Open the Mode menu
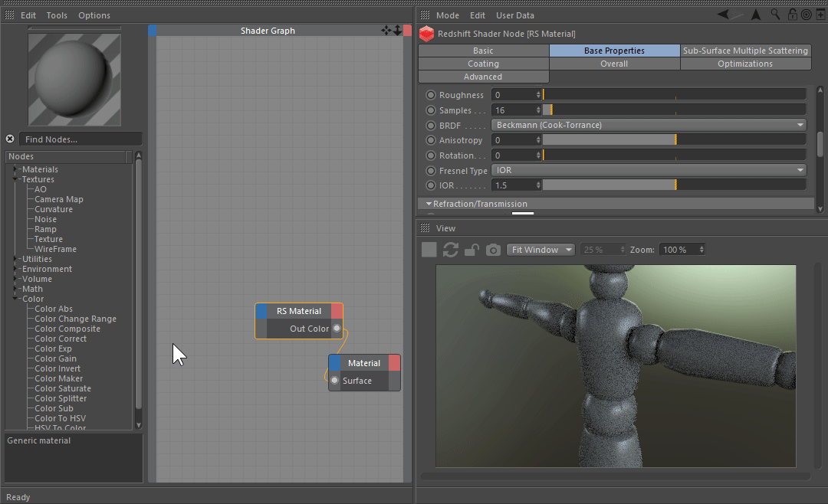The width and height of the screenshot is (828, 504). [x=447, y=15]
